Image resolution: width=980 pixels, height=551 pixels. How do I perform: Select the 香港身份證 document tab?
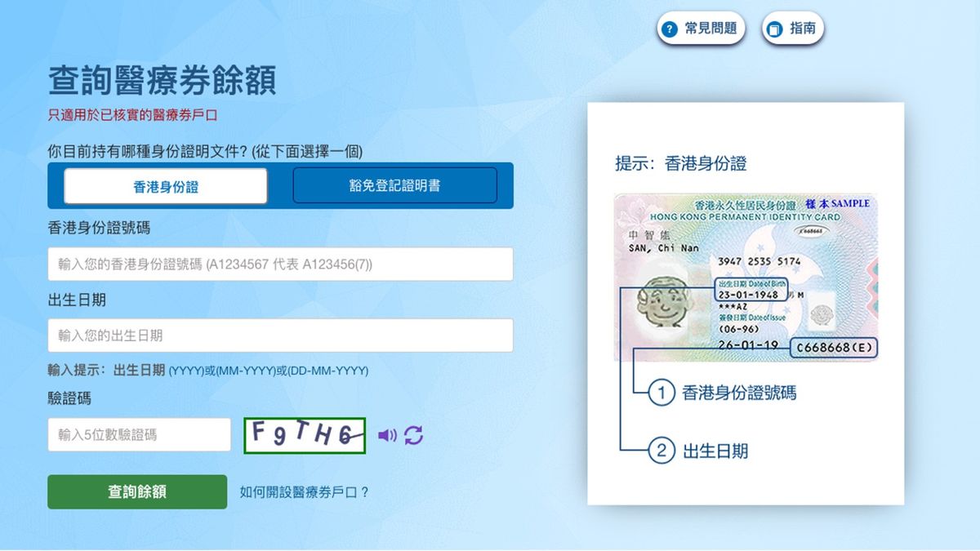166,186
